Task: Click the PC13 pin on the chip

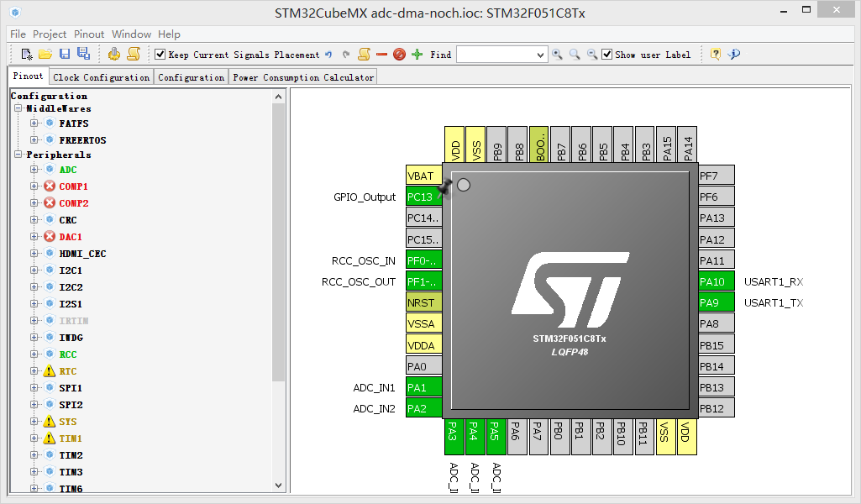Action: coord(423,197)
